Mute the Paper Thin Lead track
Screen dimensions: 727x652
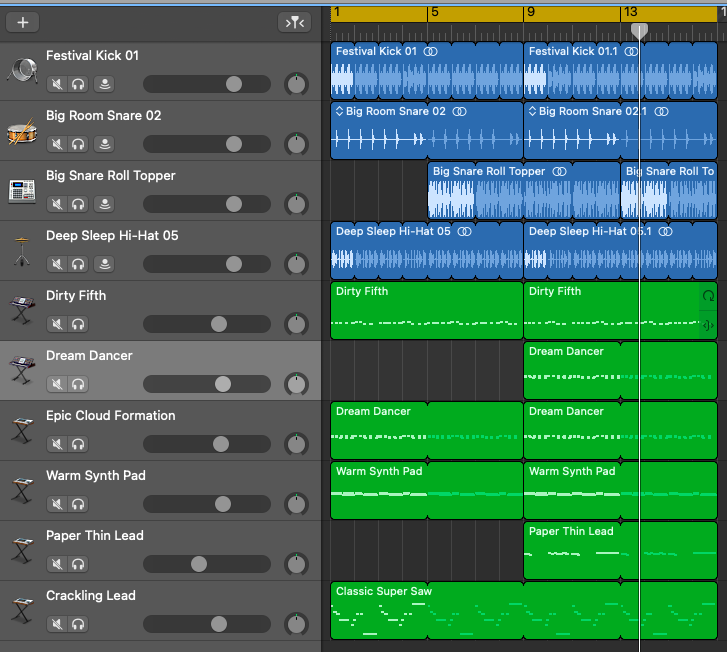tap(57, 564)
